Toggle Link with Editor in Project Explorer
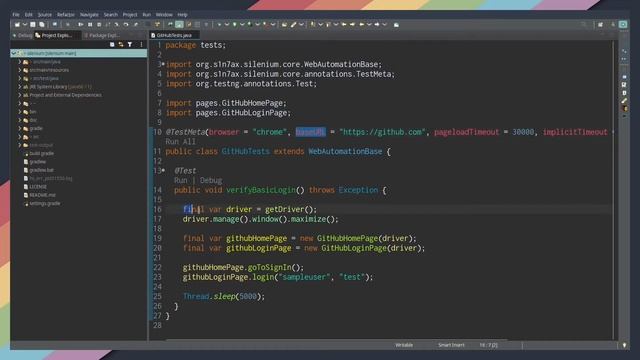 pyautogui.click(x=121, y=44)
